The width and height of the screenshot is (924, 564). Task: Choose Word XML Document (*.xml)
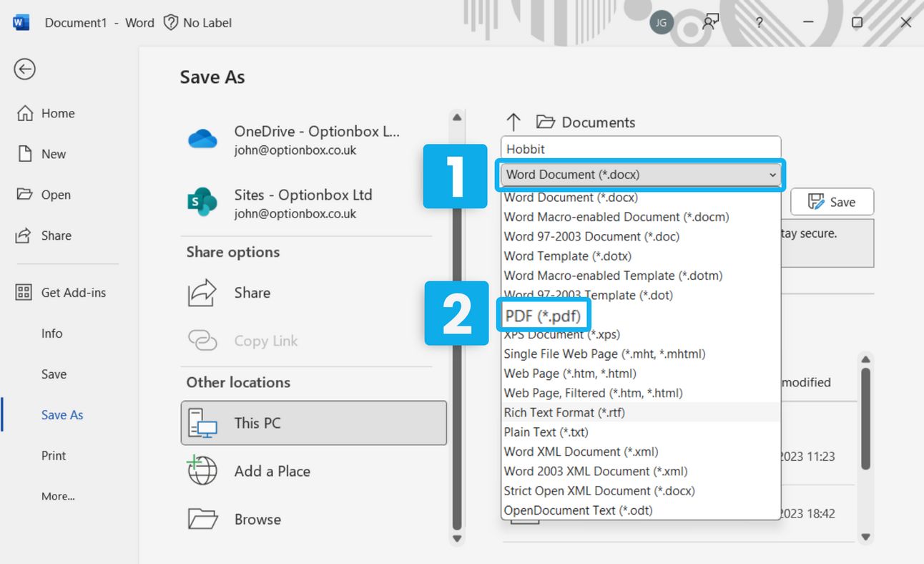tap(641, 452)
